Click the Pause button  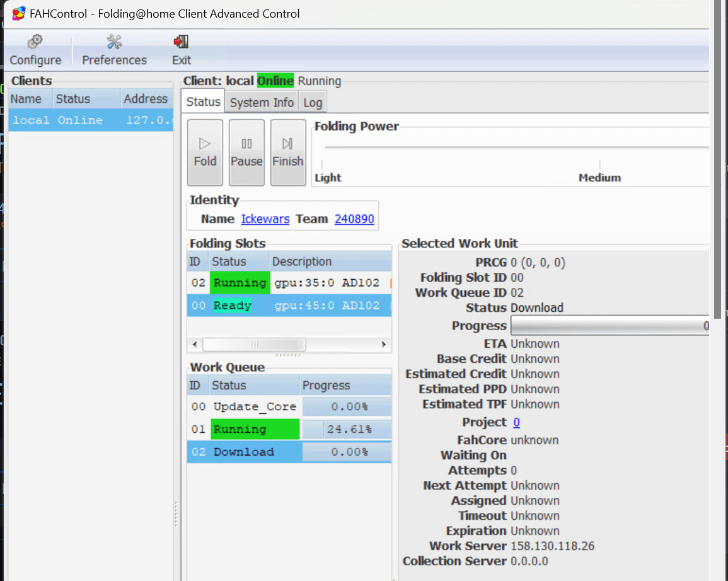click(x=246, y=152)
